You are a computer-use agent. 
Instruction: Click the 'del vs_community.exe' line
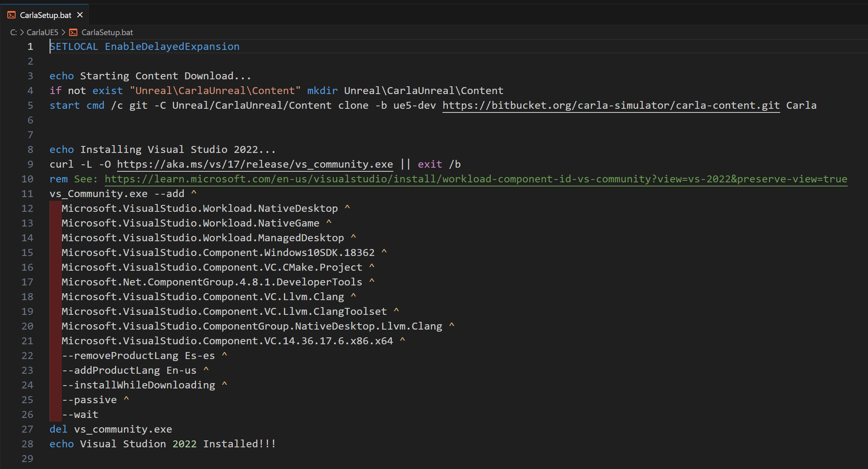pos(110,429)
